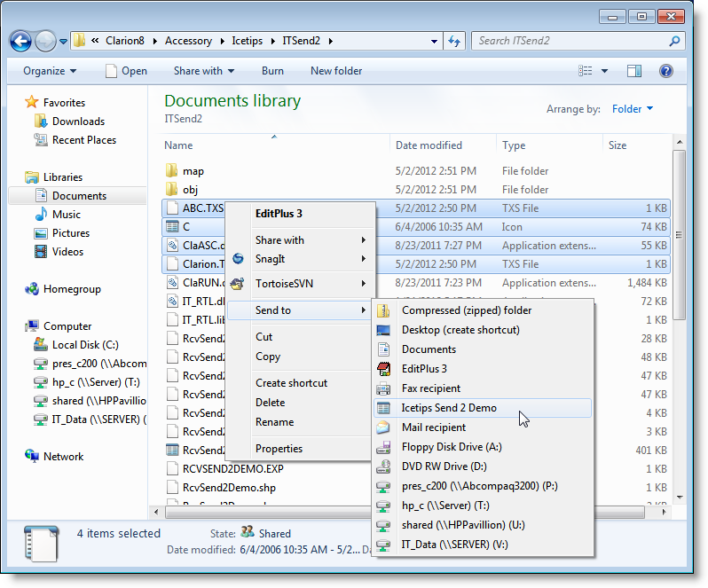Open the Organize dropdown menu
Image resolution: width=708 pixels, height=588 pixels.
tap(50, 71)
